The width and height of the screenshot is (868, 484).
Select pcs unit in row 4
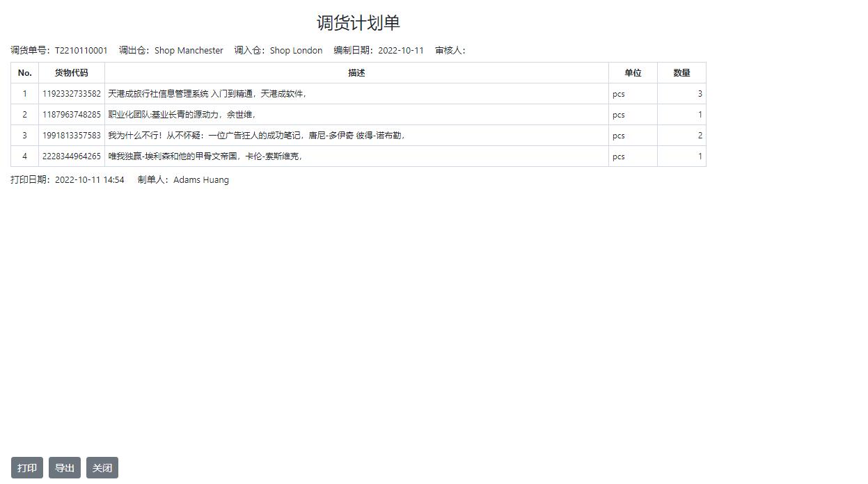619,156
